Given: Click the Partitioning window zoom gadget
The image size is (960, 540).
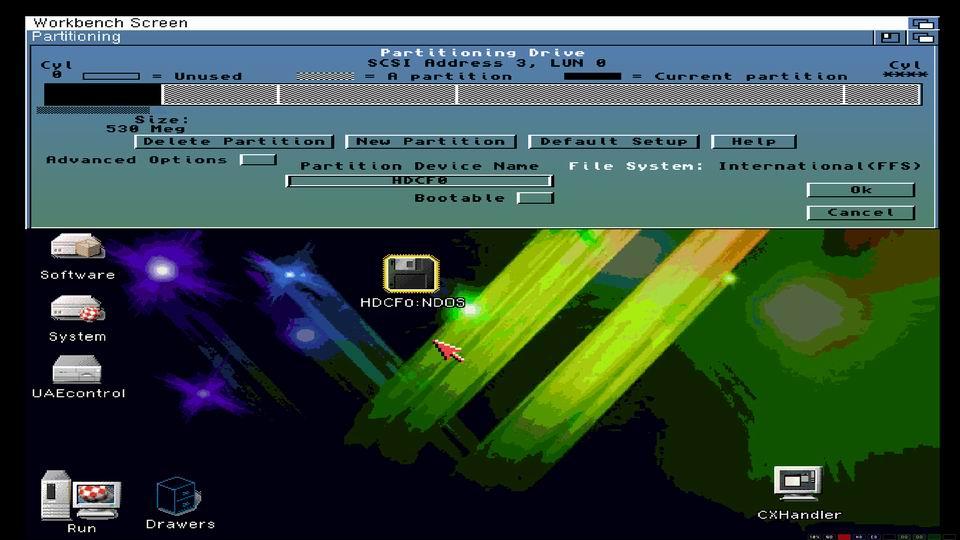Looking at the screenshot, I should pos(890,38).
